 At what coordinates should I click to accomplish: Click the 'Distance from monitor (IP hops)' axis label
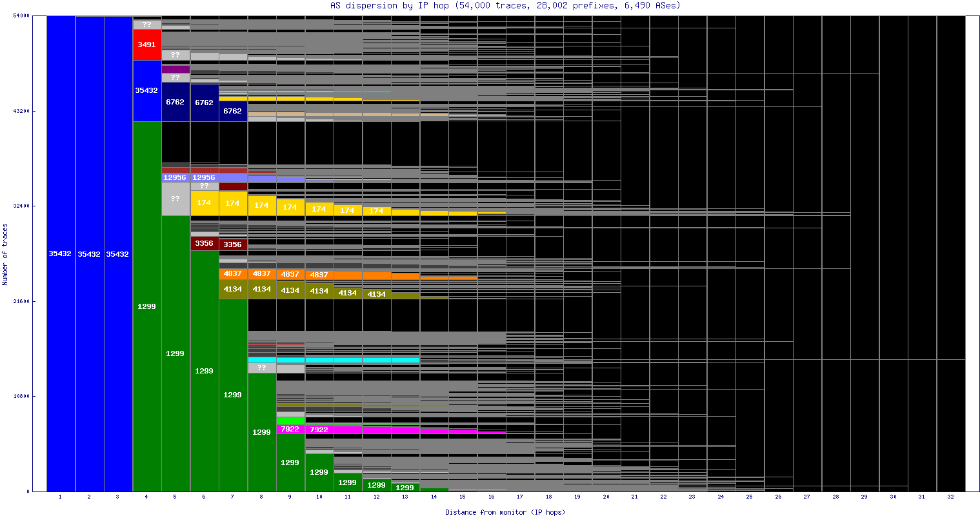(505, 512)
